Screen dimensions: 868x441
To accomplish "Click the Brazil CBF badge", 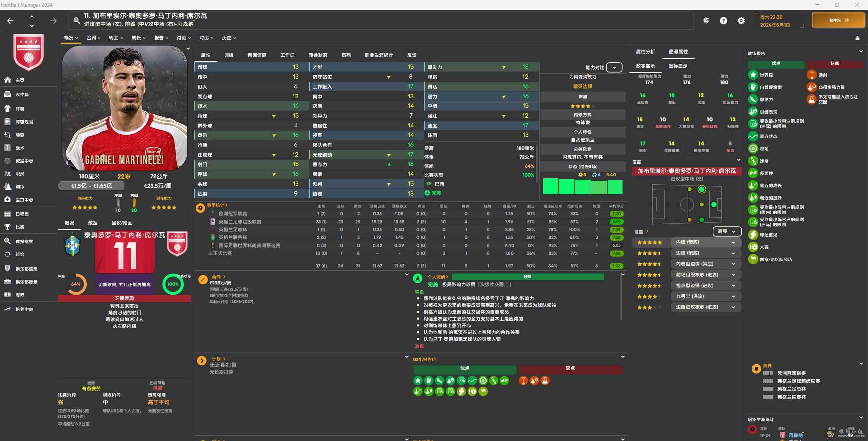I will (x=72, y=245).
